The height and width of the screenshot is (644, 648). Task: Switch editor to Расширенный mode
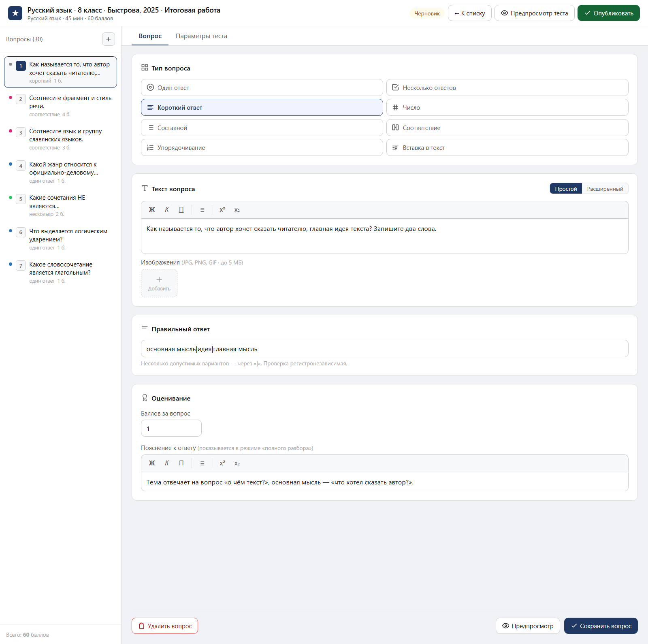(605, 189)
